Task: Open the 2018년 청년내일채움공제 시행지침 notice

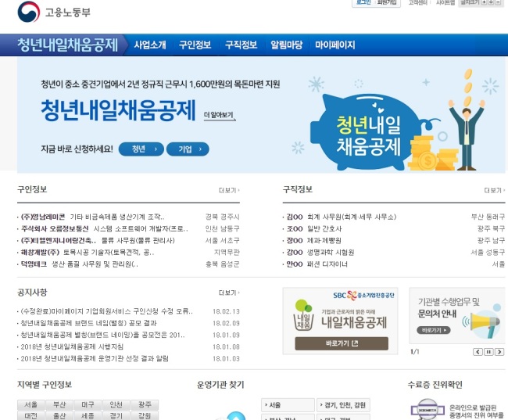Action: (x=72, y=346)
